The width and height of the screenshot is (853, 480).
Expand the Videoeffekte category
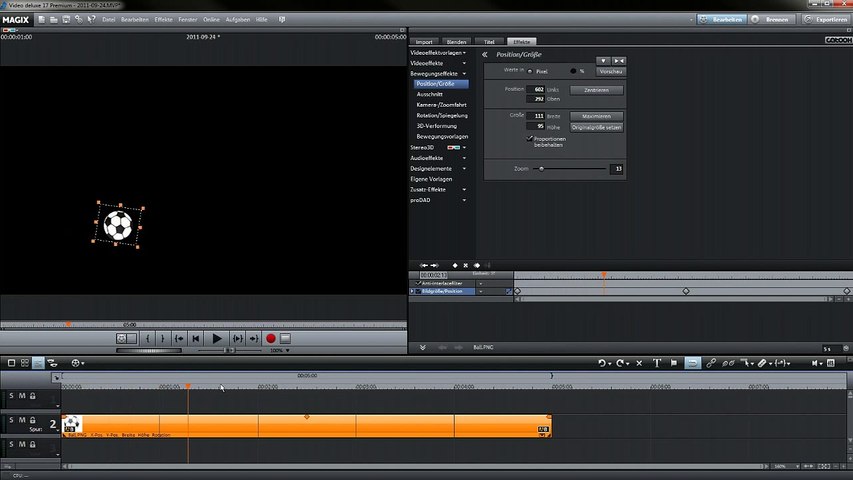point(427,63)
